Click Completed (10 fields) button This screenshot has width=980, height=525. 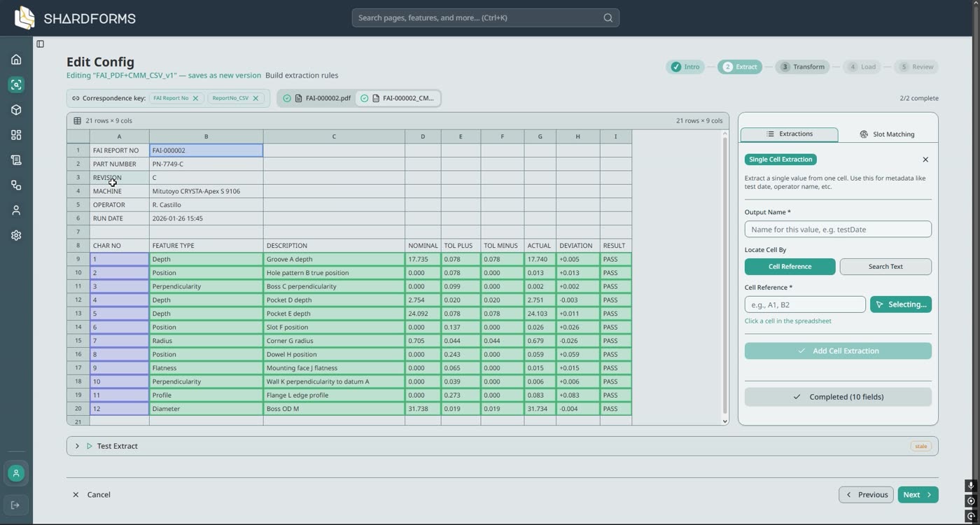(838, 397)
